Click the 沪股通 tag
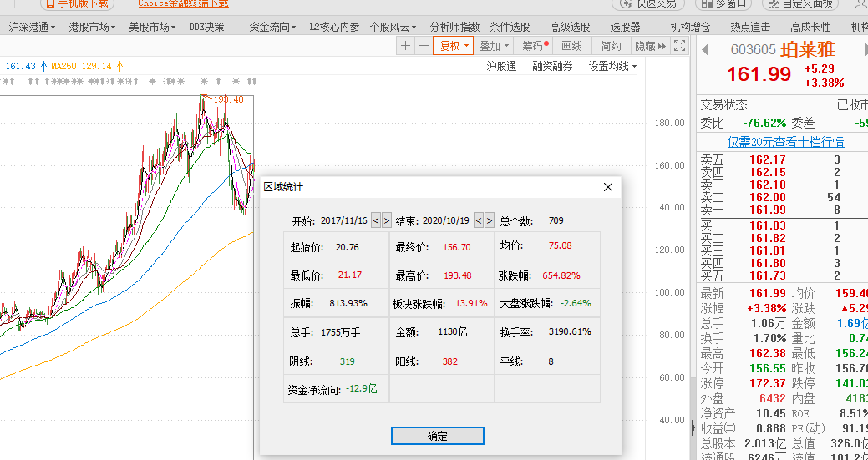Image resolution: width=868 pixels, height=460 pixels. [501, 66]
